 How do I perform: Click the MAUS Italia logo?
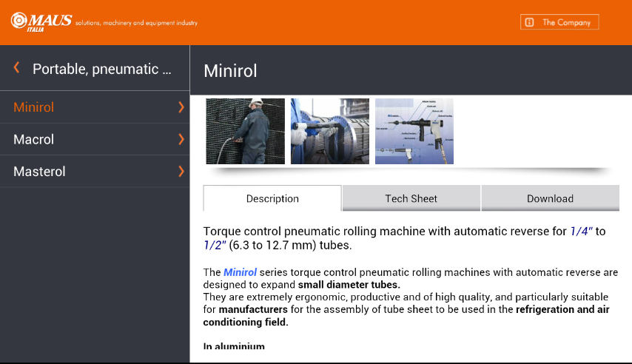tap(41, 22)
